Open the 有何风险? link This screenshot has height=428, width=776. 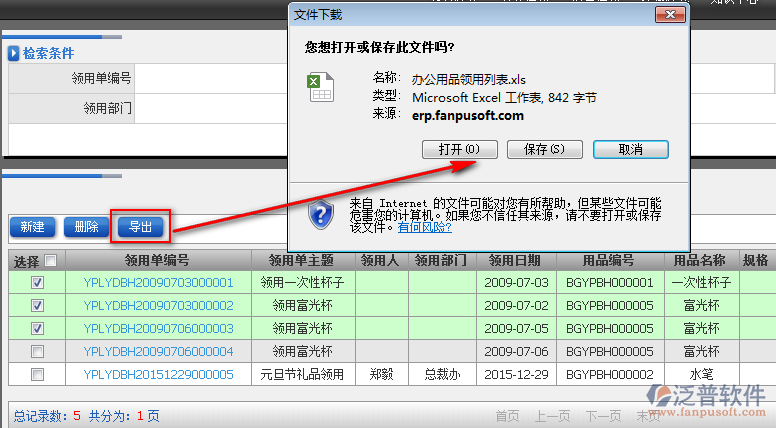(425, 227)
